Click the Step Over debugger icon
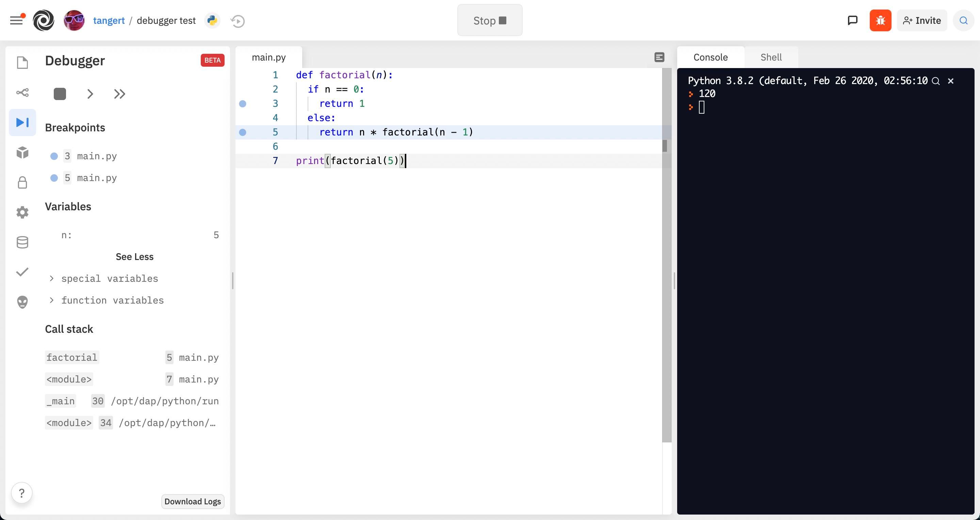The width and height of the screenshot is (980, 520). point(91,94)
